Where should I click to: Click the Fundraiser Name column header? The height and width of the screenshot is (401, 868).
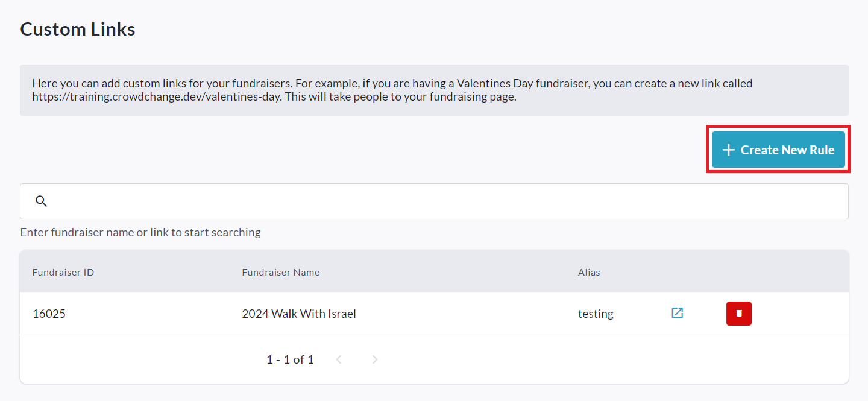coord(281,272)
